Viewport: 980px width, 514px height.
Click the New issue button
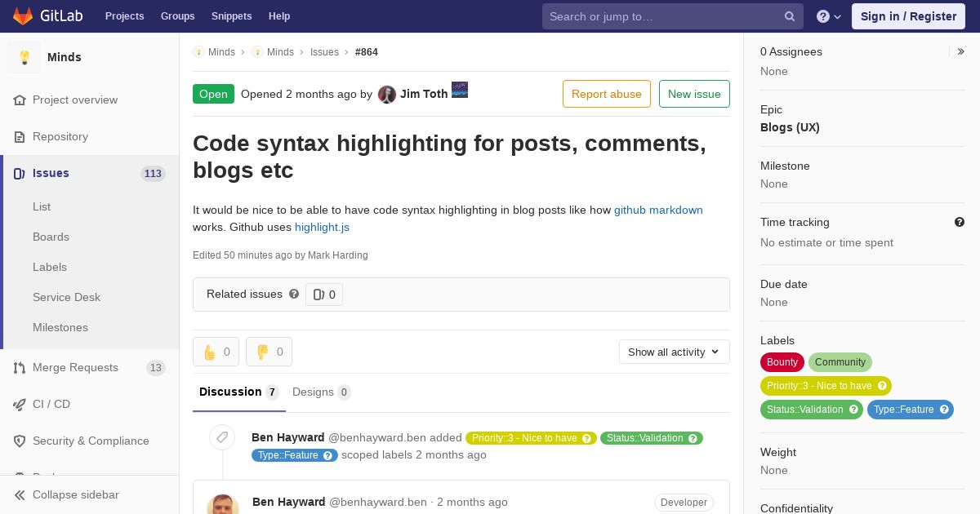click(694, 94)
